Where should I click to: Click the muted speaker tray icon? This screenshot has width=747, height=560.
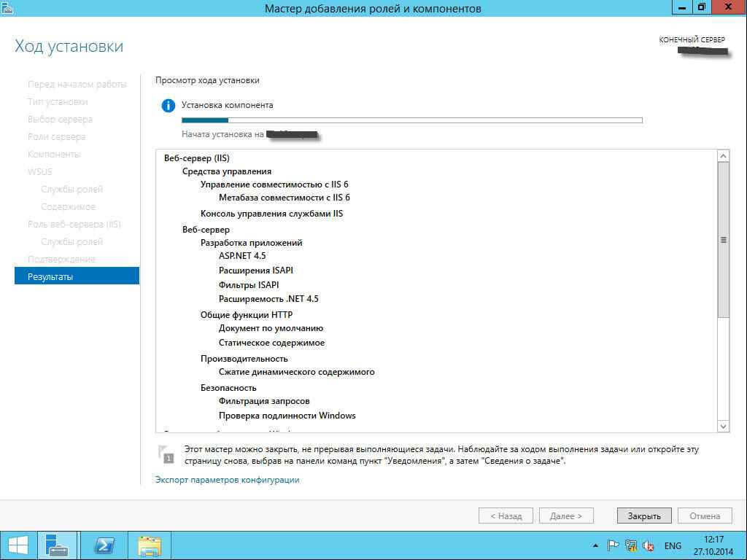[649, 545]
